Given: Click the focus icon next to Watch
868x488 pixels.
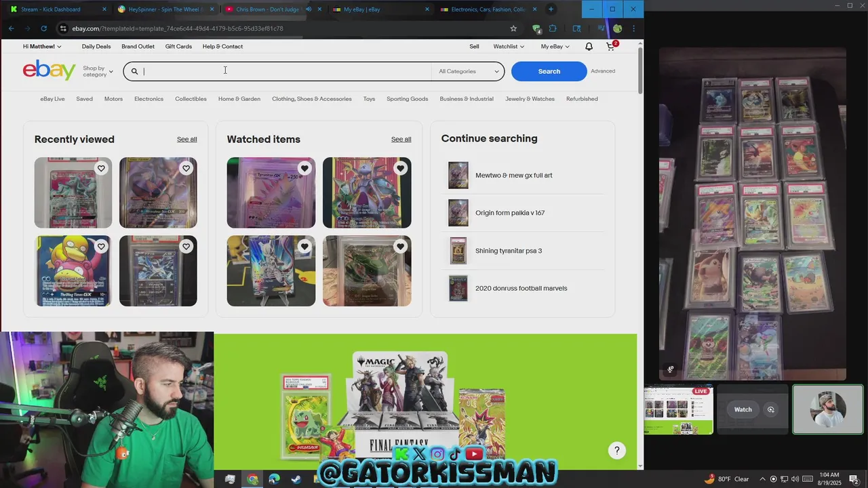Looking at the screenshot, I should 770,409.
